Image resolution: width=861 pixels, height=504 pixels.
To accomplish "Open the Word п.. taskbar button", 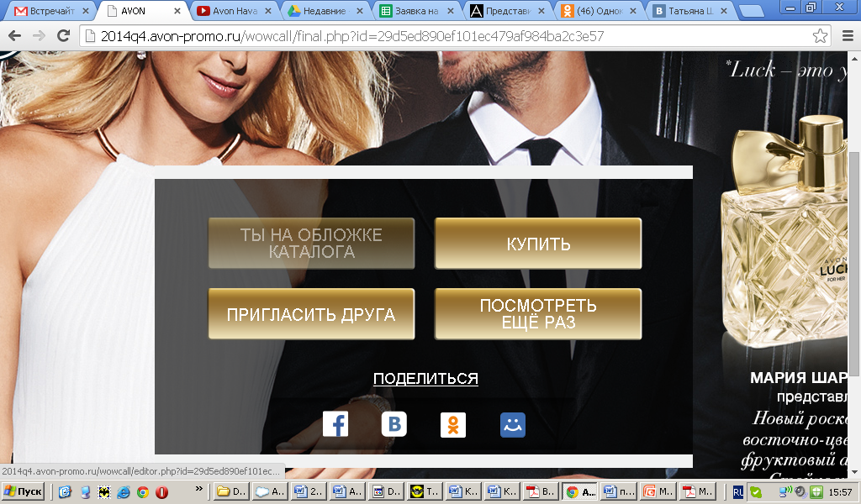I will [620, 492].
